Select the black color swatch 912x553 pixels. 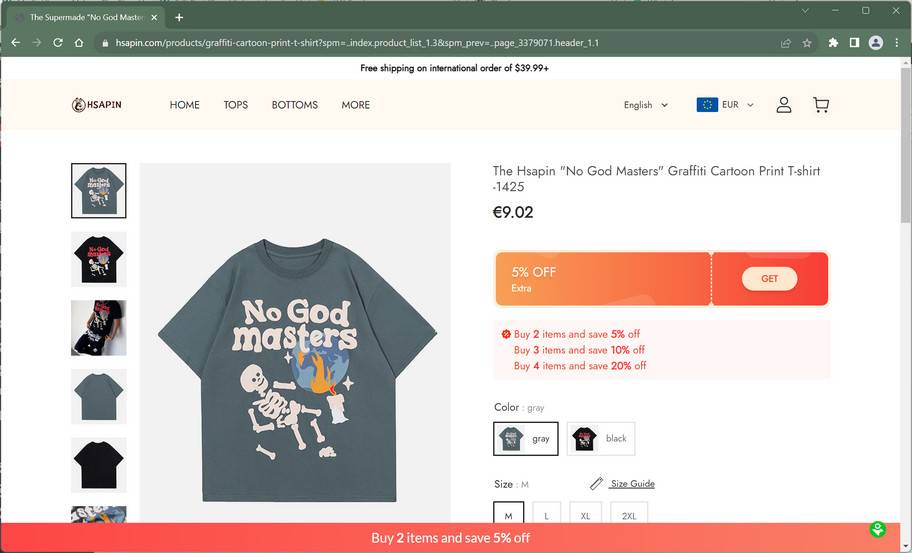click(x=601, y=438)
